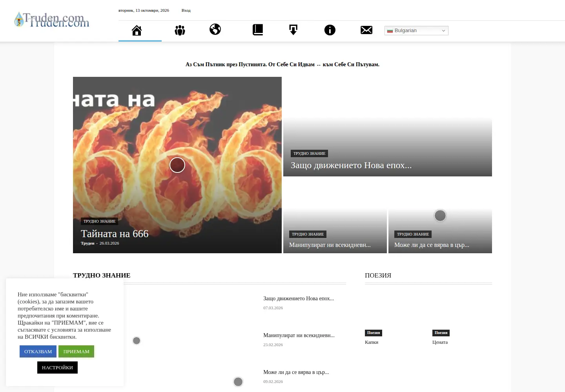Click ТРУДНО ЗНАНИЕ tag above Тайната на 666
This screenshot has height=392, width=565.
pyautogui.click(x=100, y=221)
